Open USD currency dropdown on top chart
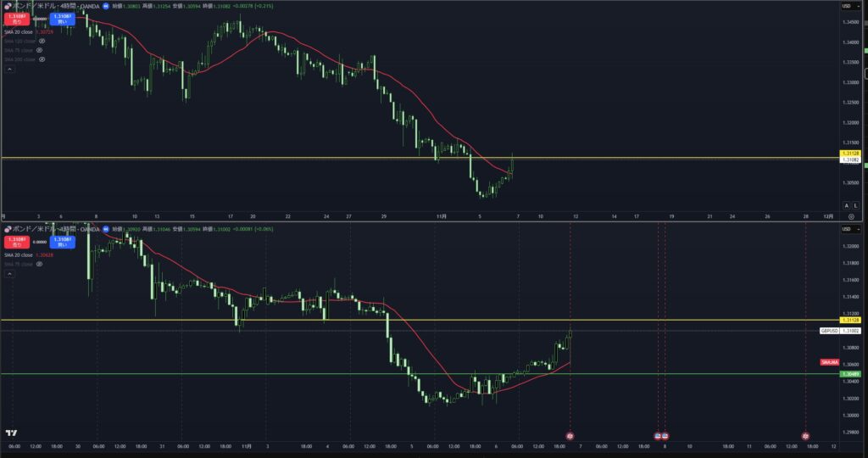 848,6
